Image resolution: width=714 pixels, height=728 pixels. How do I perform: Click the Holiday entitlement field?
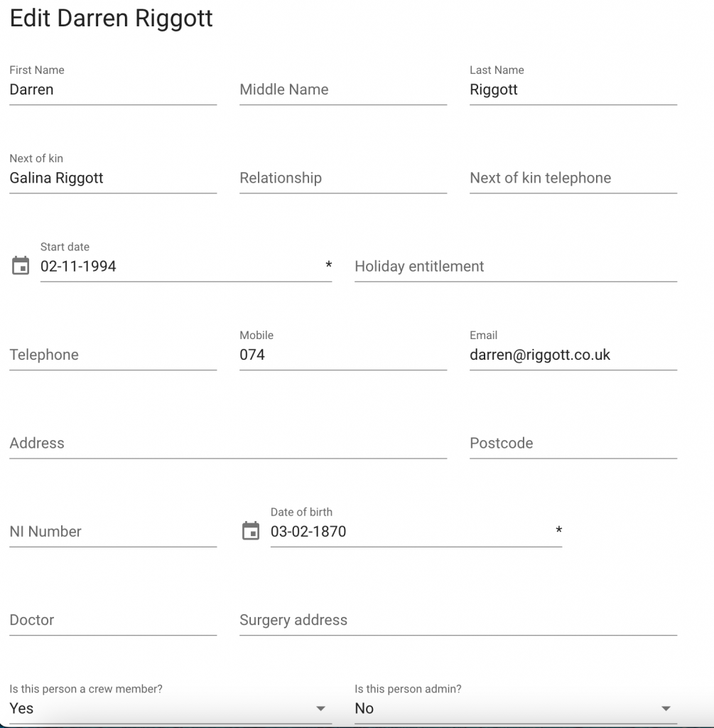point(515,267)
